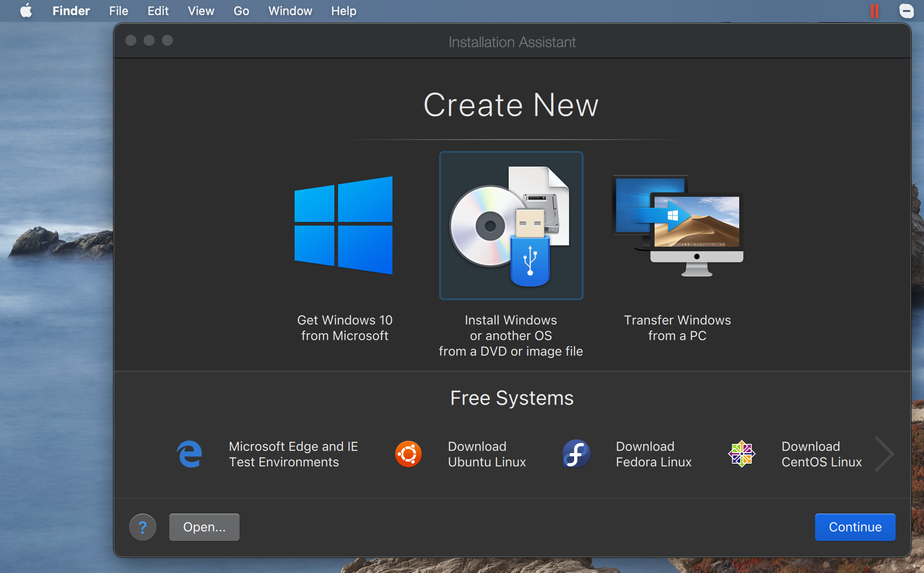Open the help question mark button

(x=143, y=527)
